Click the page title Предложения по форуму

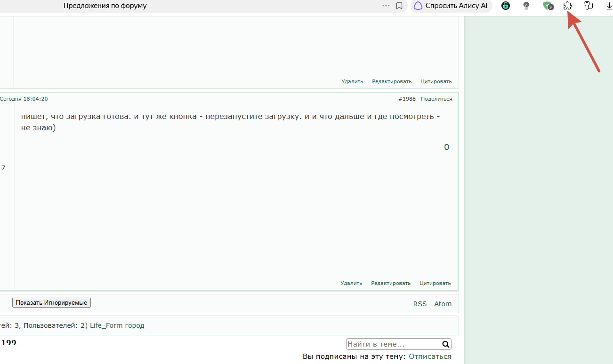pos(105,6)
